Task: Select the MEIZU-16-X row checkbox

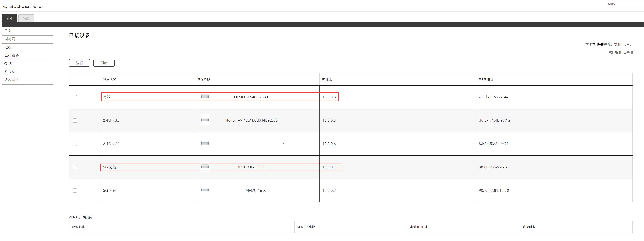Action: pyautogui.click(x=75, y=190)
